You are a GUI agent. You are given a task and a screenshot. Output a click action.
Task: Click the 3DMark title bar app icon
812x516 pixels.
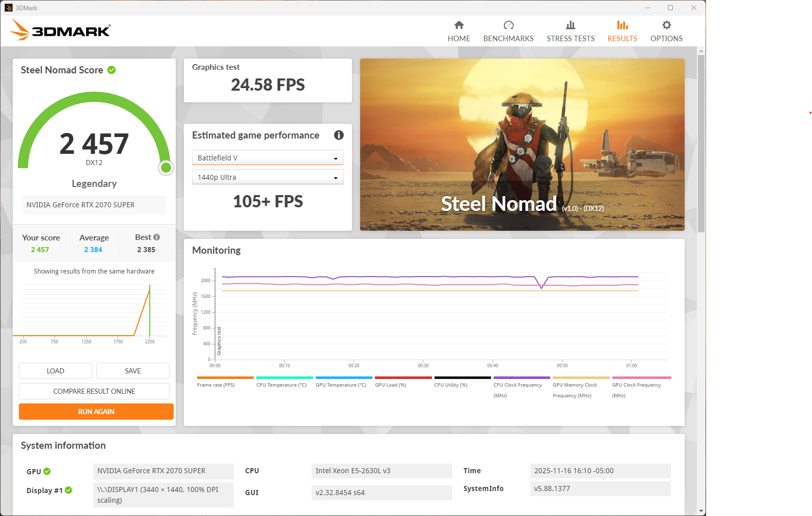point(9,8)
